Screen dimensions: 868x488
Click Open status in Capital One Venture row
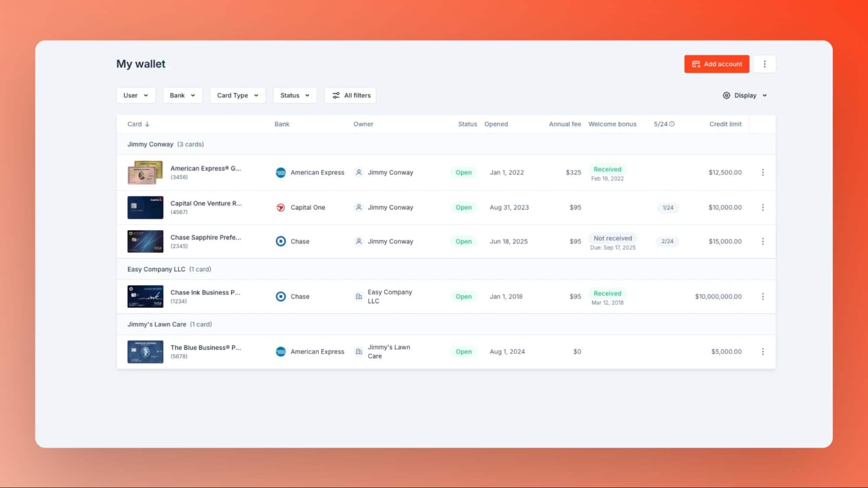(x=463, y=207)
